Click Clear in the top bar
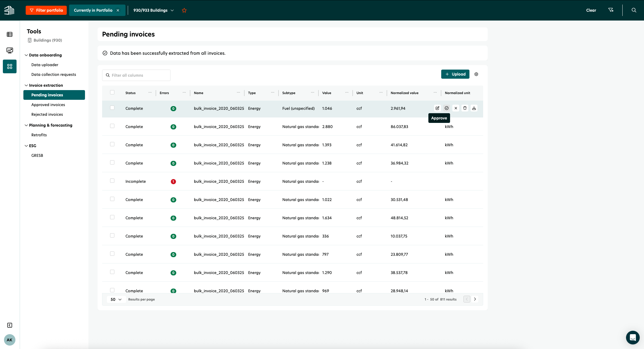 (x=591, y=10)
